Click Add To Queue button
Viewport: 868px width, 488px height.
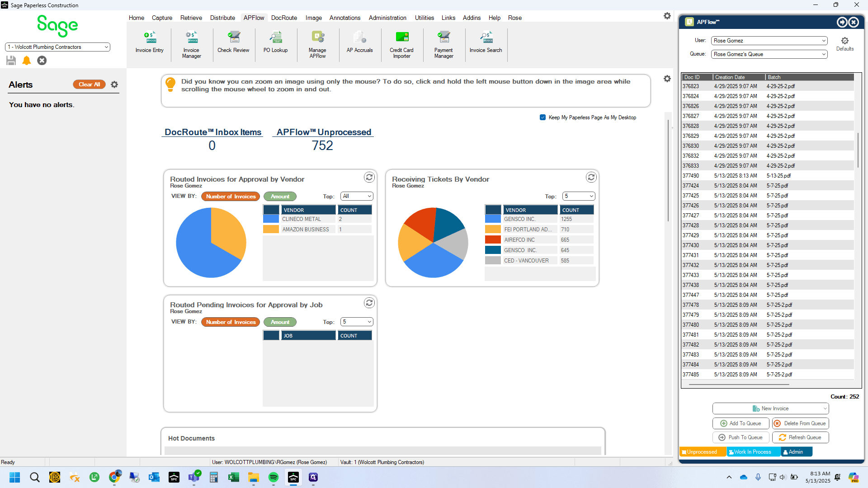[741, 423]
